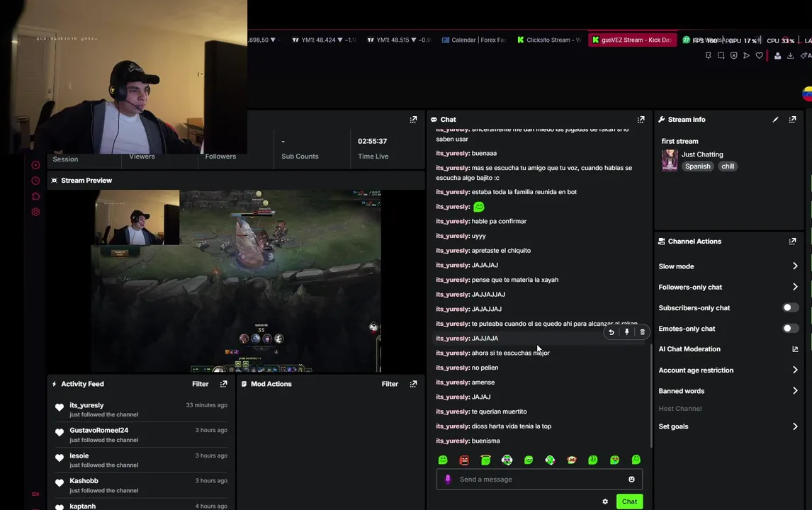Click lesoie in the Activity Feed
Image resolution: width=812 pixels, height=510 pixels.
coord(79,455)
